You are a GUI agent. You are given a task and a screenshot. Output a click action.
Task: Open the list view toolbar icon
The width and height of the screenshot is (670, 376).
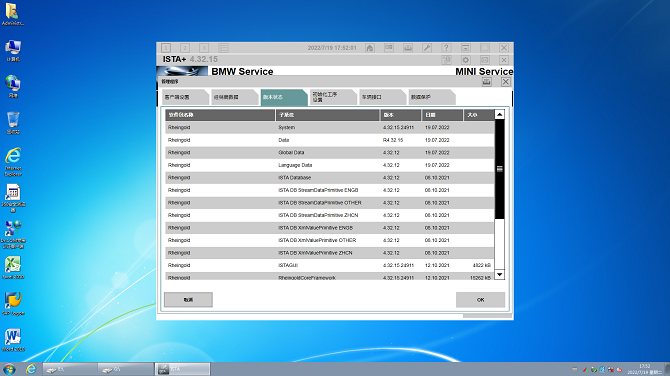click(223, 48)
